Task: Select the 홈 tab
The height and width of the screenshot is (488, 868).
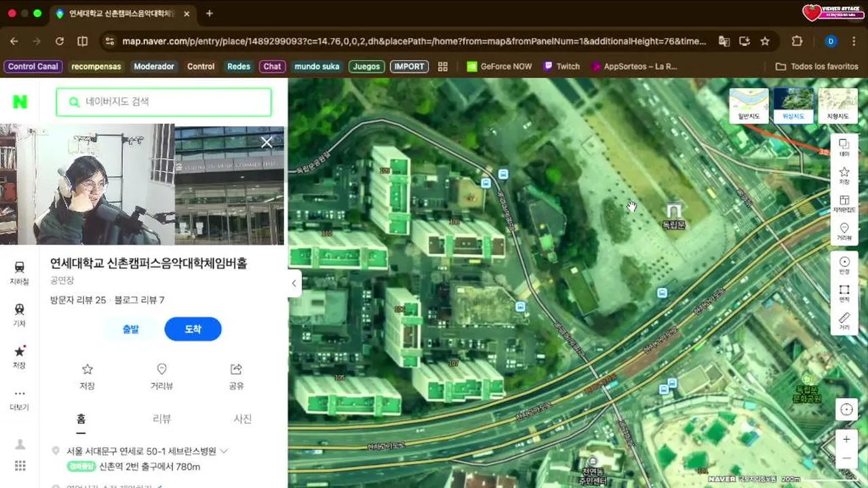Action: (x=81, y=419)
